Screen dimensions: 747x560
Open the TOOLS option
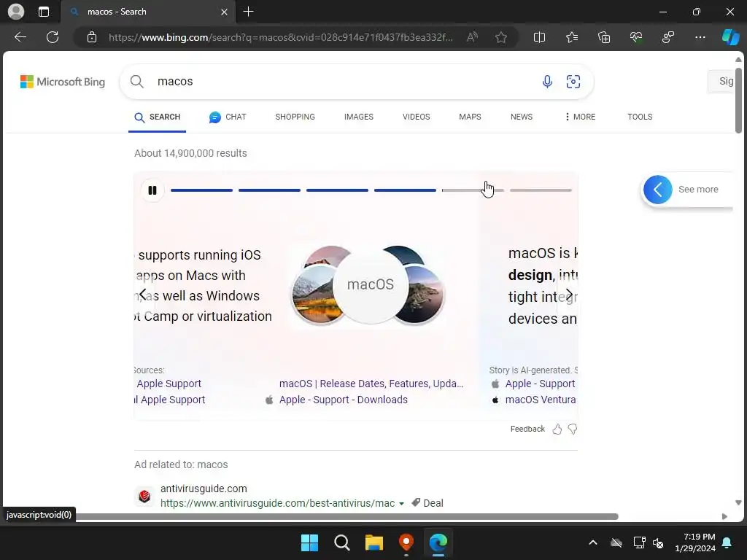[640, 117]
